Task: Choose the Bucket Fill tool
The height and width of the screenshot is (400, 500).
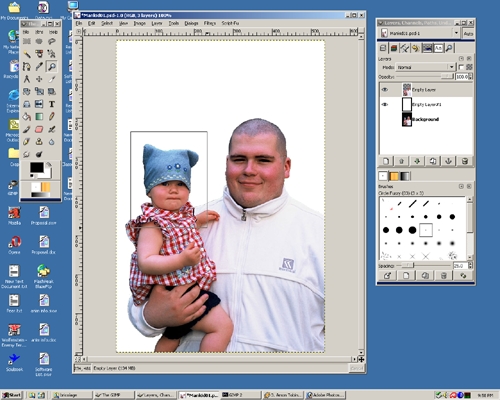Action: (x=27, y=117)
